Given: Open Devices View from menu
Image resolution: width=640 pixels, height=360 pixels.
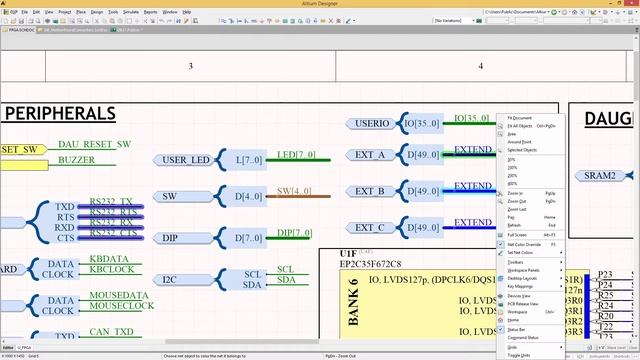Looking at the screenshot, I should [x=531, y=296].
